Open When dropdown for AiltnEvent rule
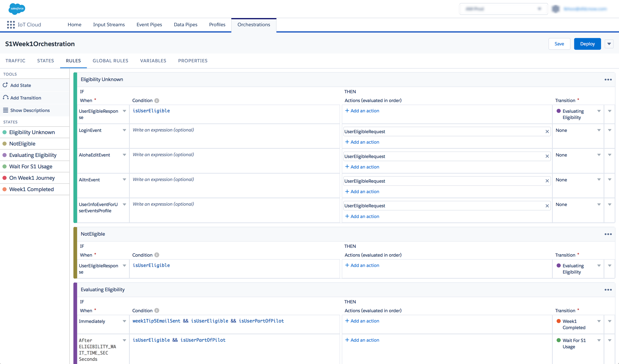This screenshot has width=619, height=364. click(x=124, y=180)
